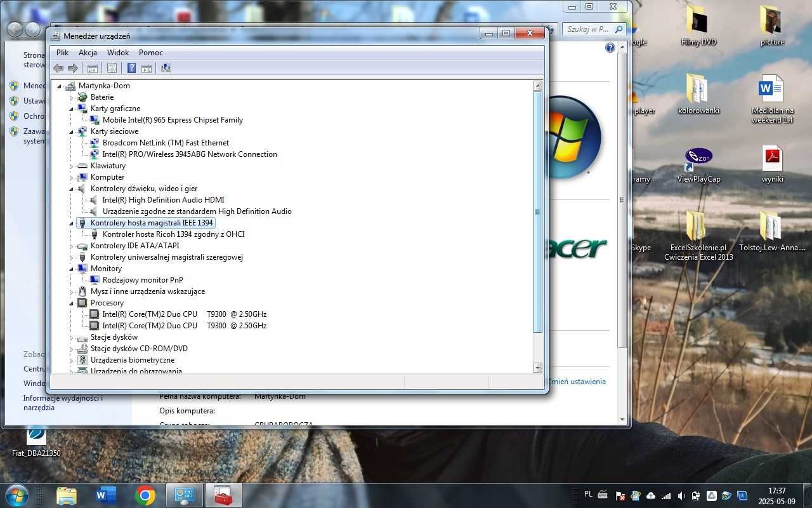Screen dimensions: 812x508
Task: Select the Martynka-Dom root node
Action: [x=104, y=86]
